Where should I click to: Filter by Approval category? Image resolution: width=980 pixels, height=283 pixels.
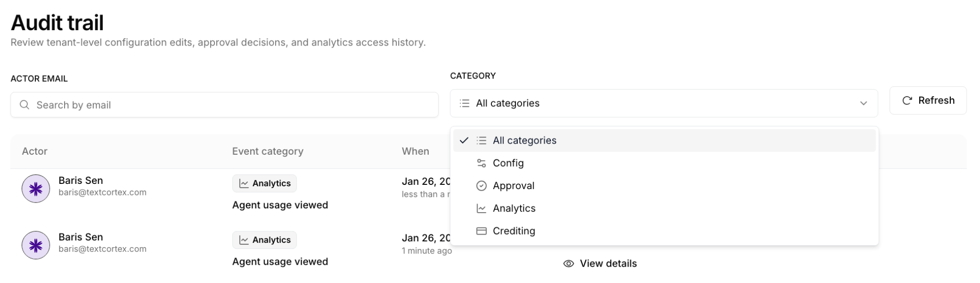pyautogui.click(x=513, y=186)
